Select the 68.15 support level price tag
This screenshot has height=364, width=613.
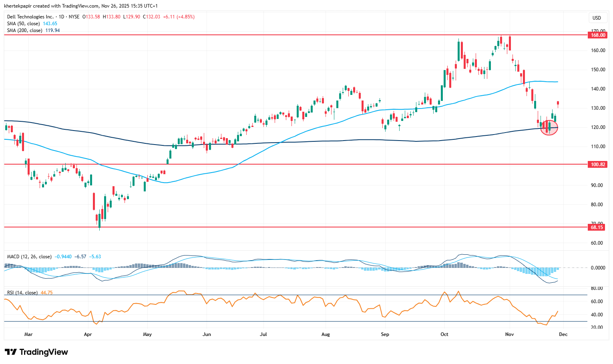(x=598, y=227)
